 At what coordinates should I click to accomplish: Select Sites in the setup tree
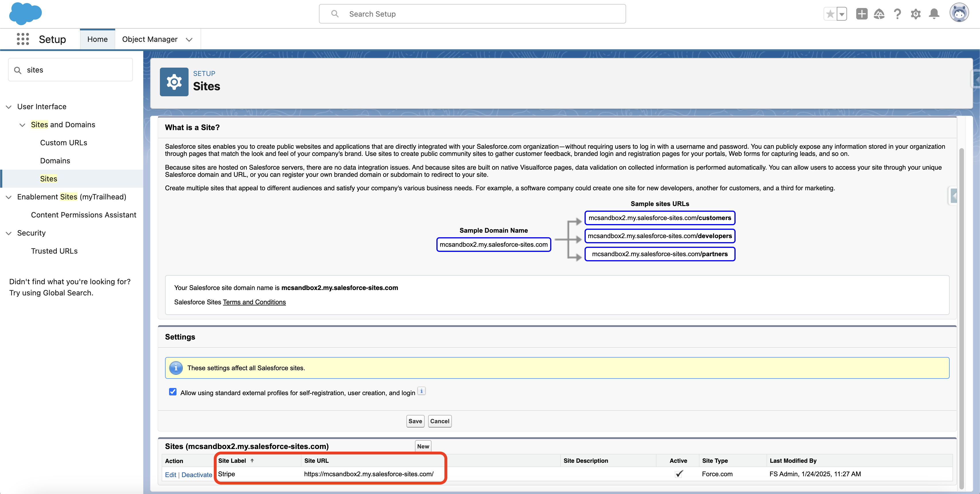pos(49,179)
